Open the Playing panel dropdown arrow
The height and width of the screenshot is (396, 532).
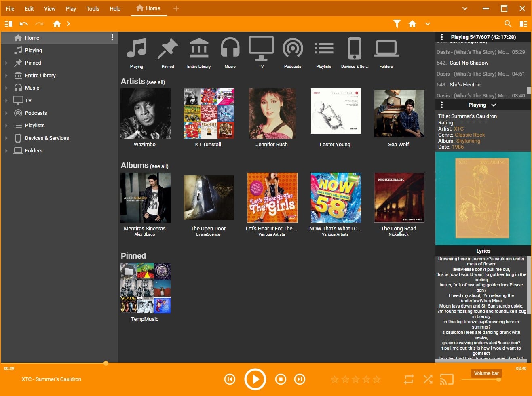493,105
